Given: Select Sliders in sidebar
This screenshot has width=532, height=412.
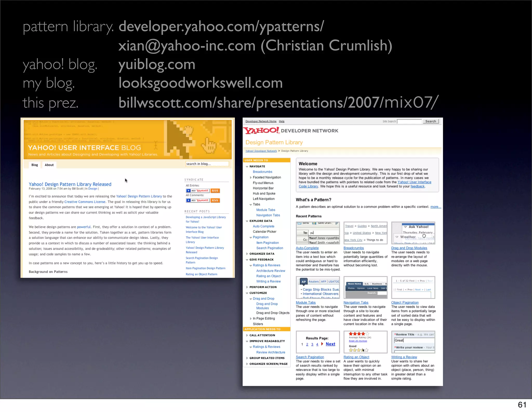Looking at the screenshot, I should click(x=258, y=324).
